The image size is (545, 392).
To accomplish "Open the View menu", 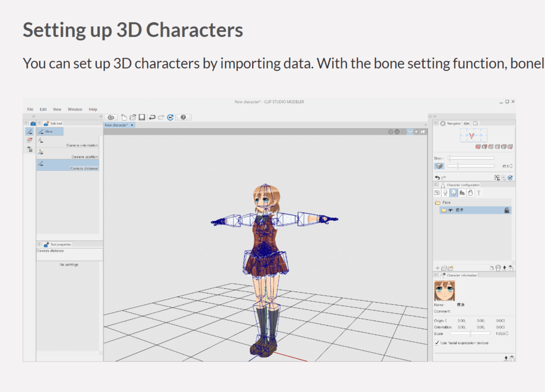I will [x=57, y=109].
